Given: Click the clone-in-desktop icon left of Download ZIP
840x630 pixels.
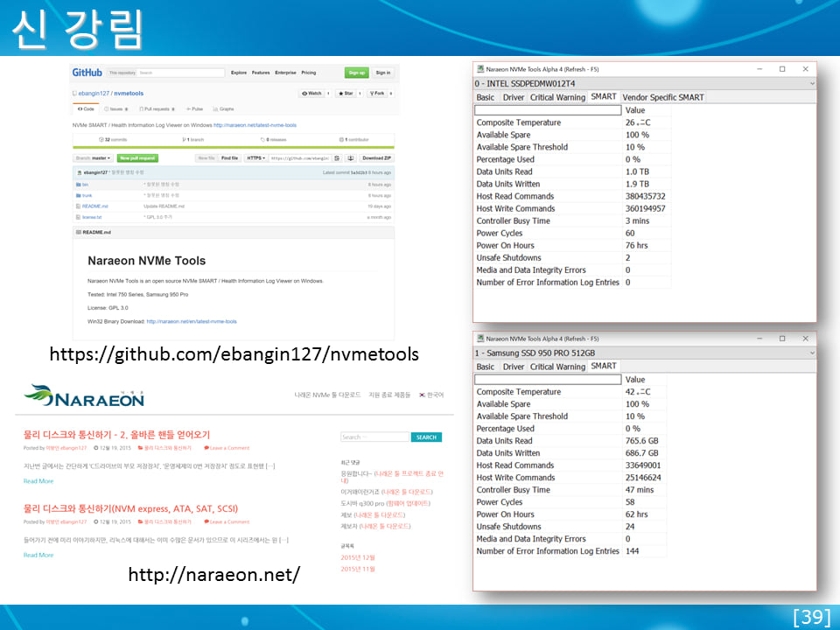Looking at the screenshot, I should [350, 158].
